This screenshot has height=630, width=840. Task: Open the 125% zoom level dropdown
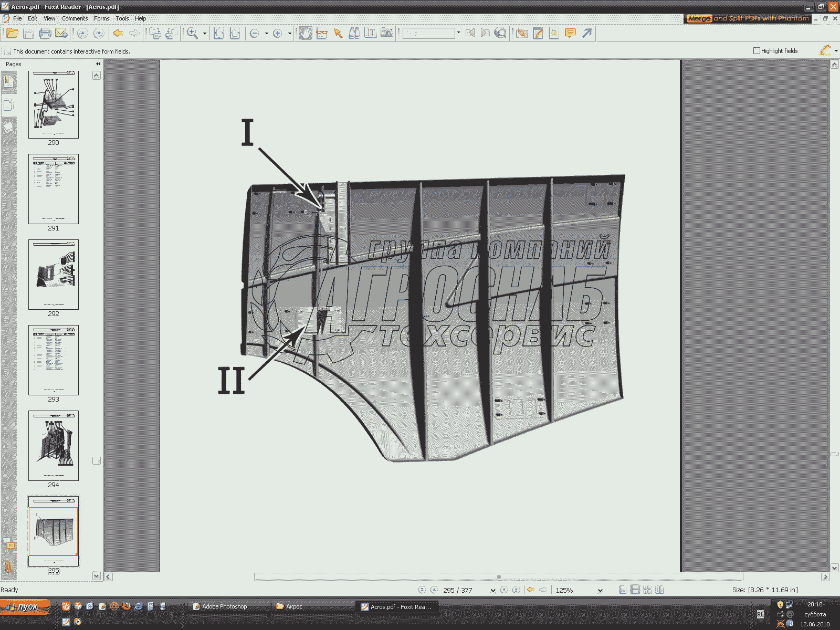click(x=600, y=591)
